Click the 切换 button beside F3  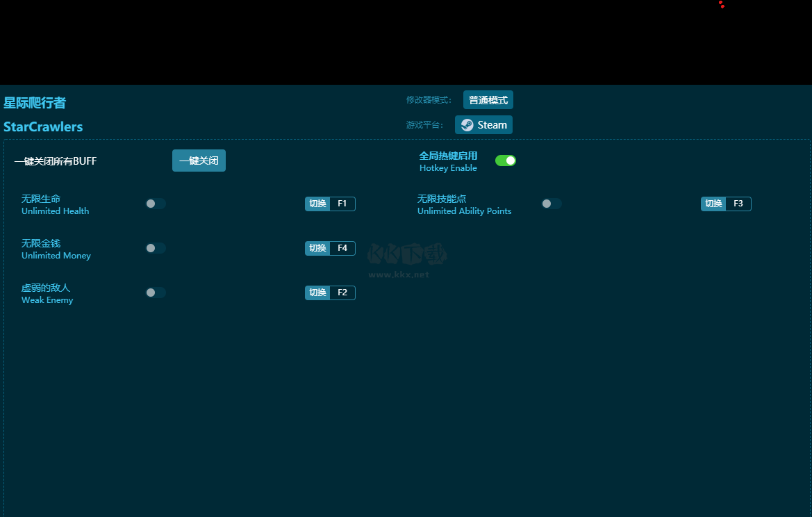click(713, 204)
